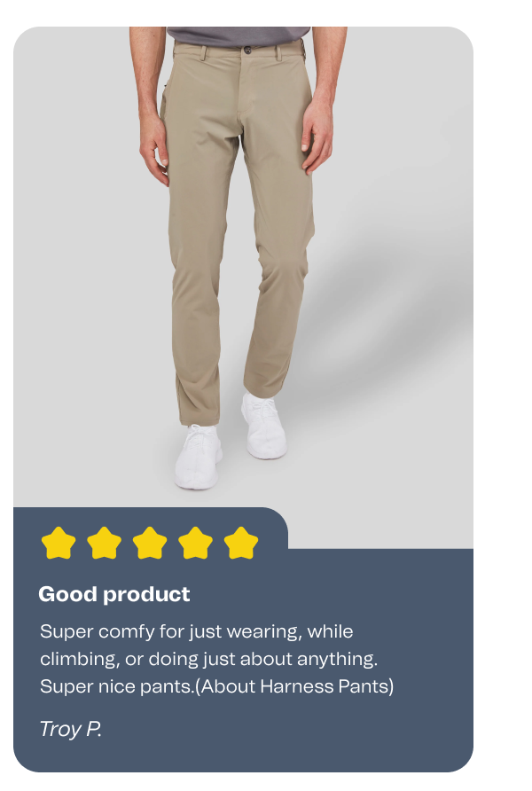This screenshot has height=791, width=532.
Task: Click reviewer name Troy P.
Action: 71,729
